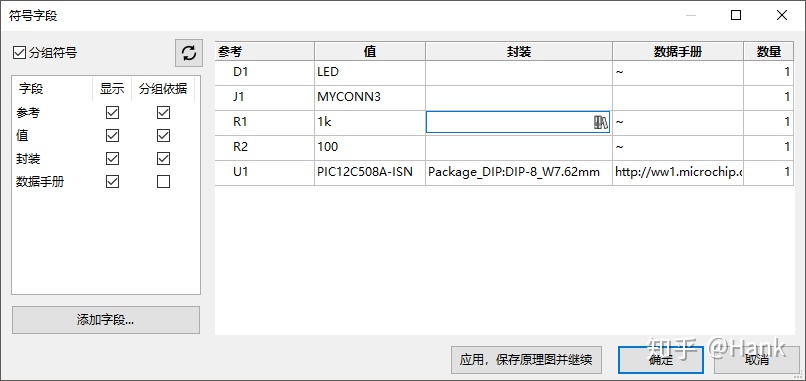Click the empty footprint cell for J1
The height and width of the screenshot is (381, 806).
coord(519,97)
